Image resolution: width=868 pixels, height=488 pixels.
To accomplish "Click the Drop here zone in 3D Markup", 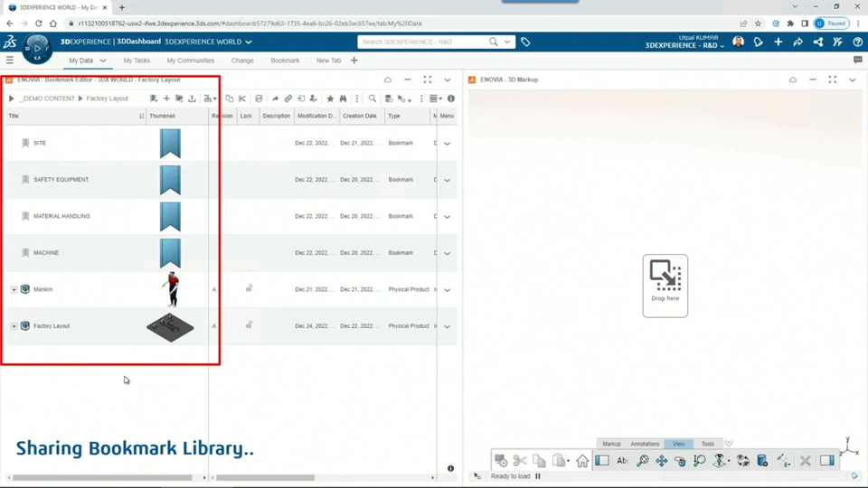I will (665, 286).
